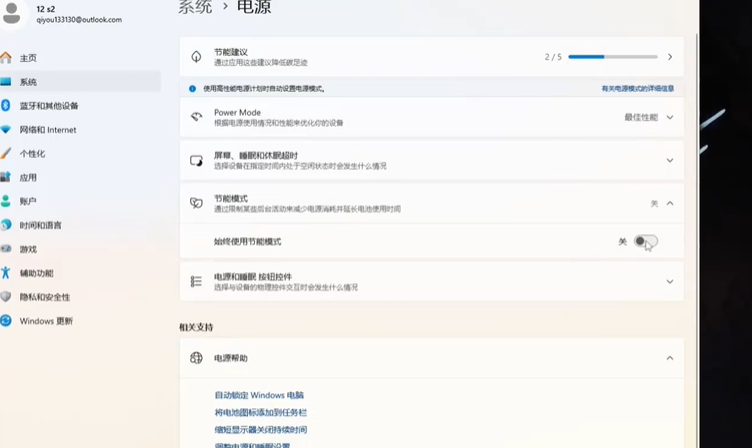Viewport: 752px width, 448px height.
Task: Open the gamepad icon for 游戏
Action: click(6, 249)
